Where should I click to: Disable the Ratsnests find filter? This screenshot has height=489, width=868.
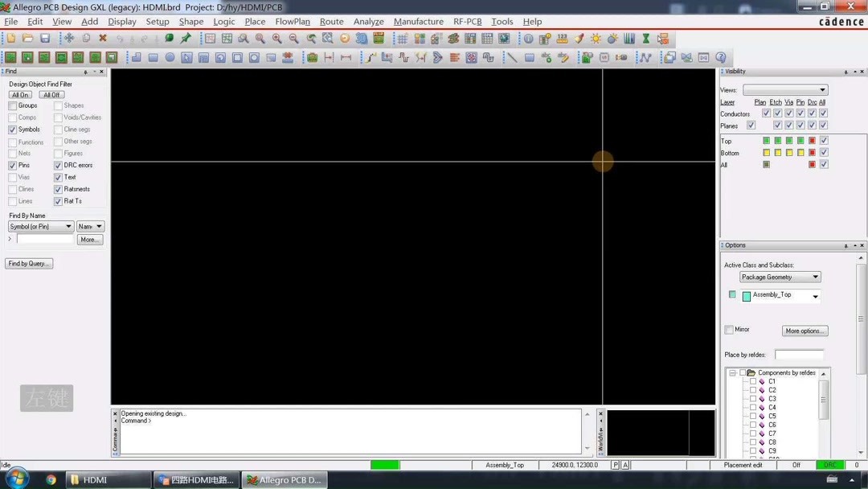(x=58, y=189)
